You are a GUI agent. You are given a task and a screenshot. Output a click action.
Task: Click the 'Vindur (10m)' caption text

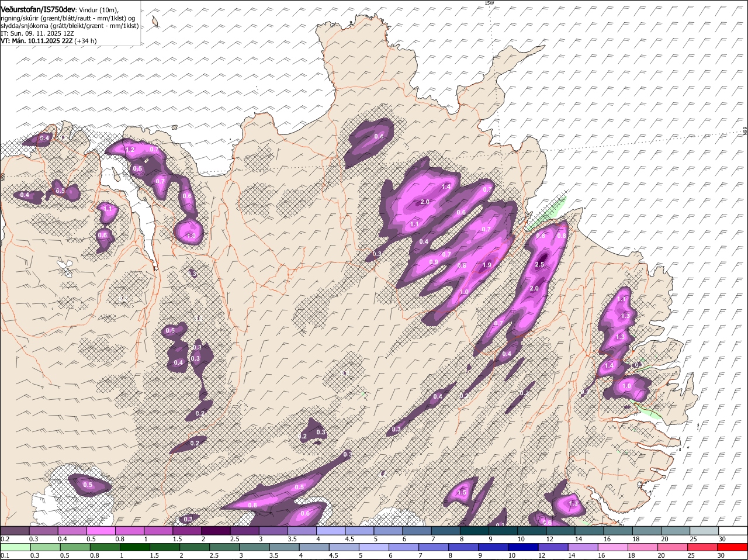pyautogui.click(x=99, y=10)
